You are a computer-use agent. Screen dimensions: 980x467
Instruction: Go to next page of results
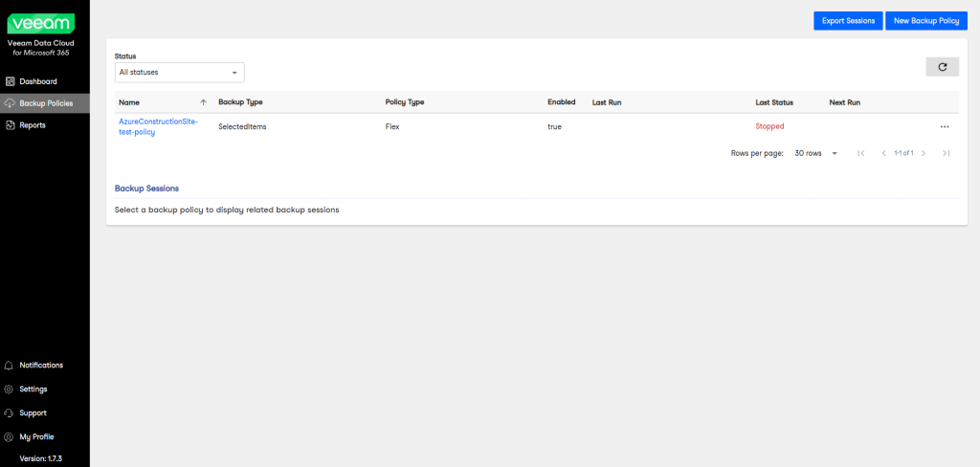pos(924,153)
